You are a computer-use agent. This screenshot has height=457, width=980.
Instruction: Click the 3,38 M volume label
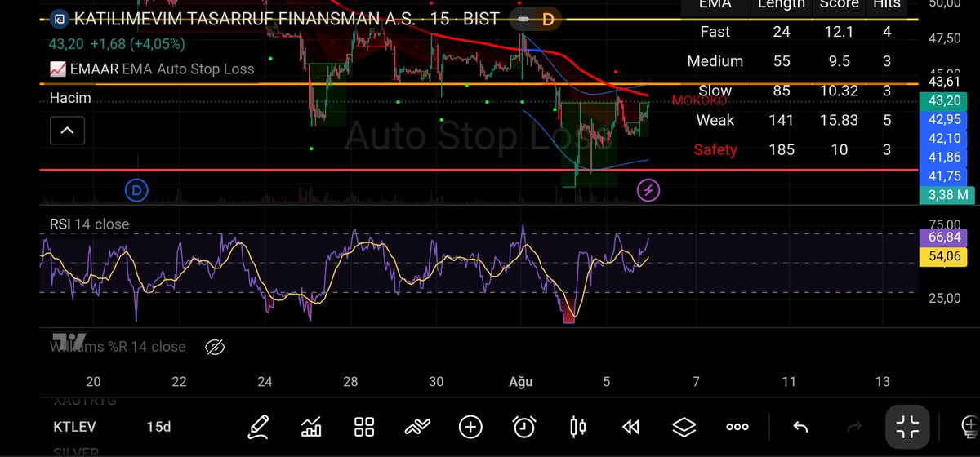click(945, 194)
